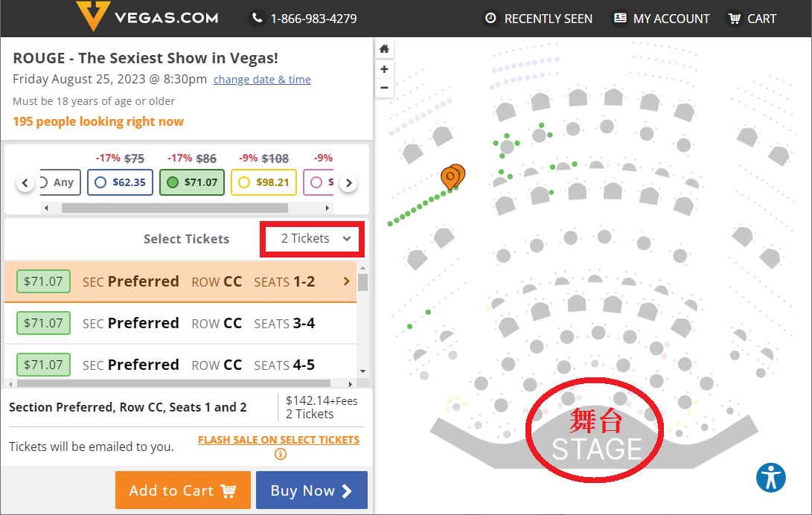Open the Recently Seen menu
The image size is (812, 515).
(538, 19)
